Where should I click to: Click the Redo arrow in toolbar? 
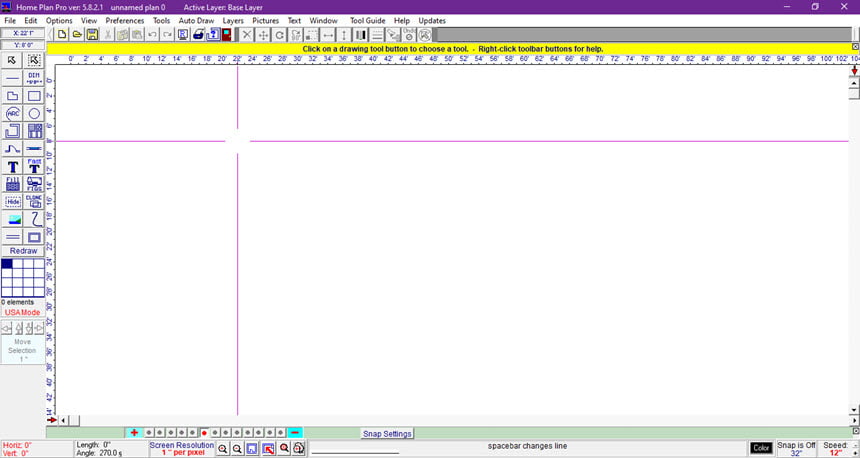pyautogui.click(x=167, y=35)
